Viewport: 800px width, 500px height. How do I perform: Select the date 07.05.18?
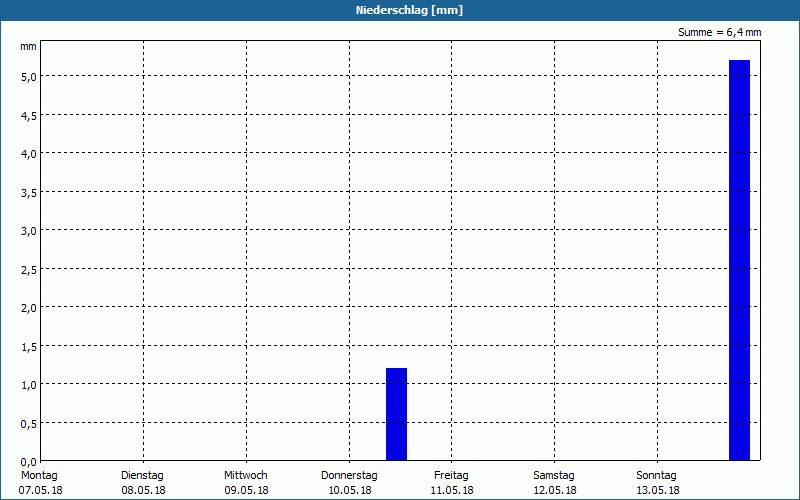[x=40, y=491]
